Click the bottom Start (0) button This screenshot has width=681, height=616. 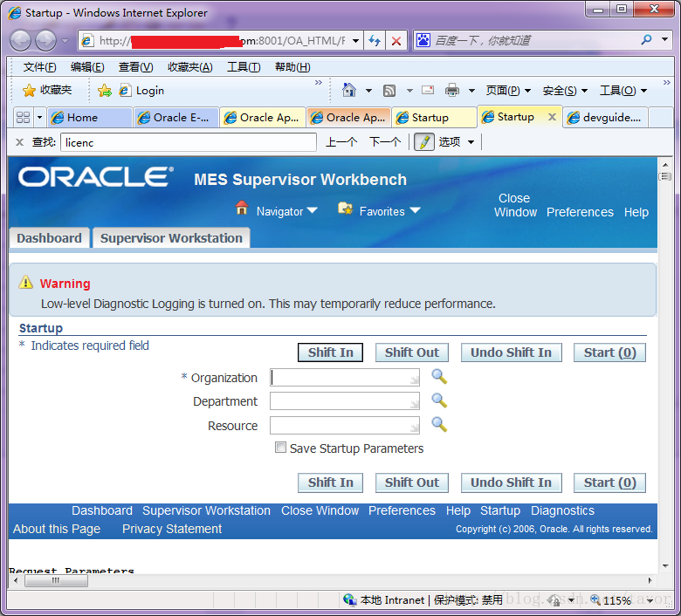(x=609, y=483)
